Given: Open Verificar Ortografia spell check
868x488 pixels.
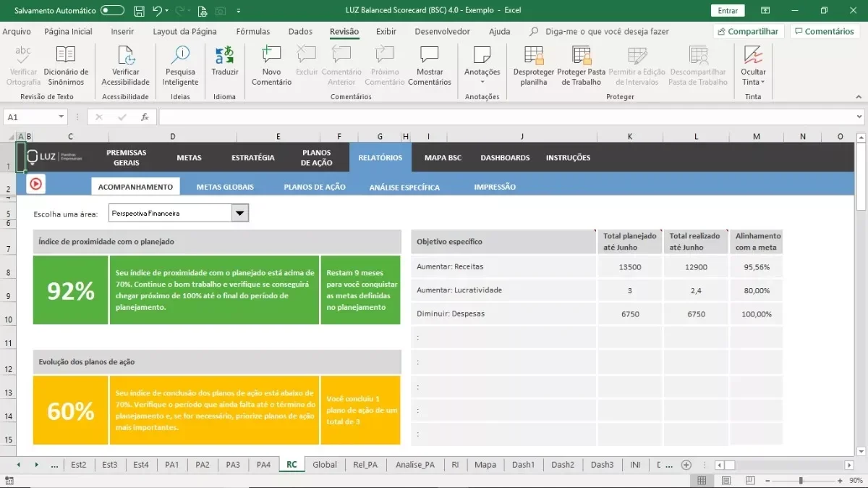Looking at the screenshot, I should pos(23,65).
